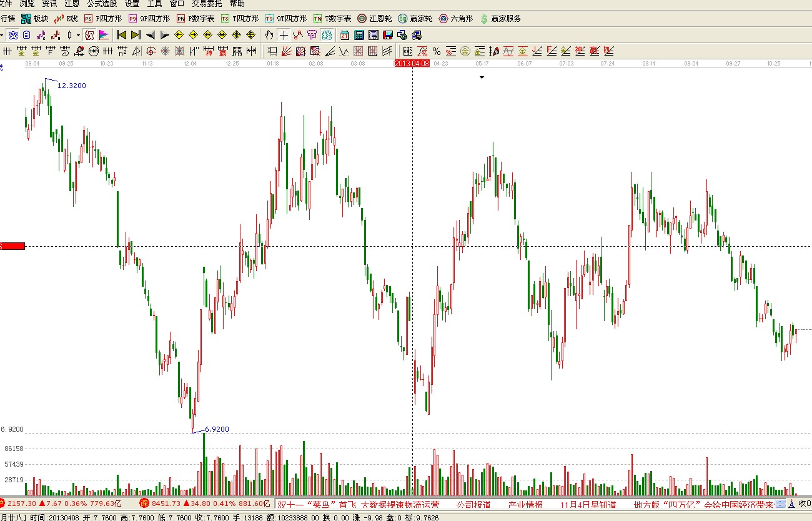Click the red price marker on left axis

(x=12, y=246)
